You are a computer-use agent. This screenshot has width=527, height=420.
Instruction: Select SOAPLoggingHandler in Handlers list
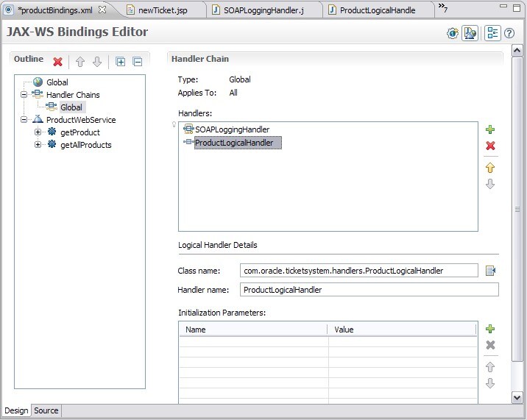click(233, 129)
